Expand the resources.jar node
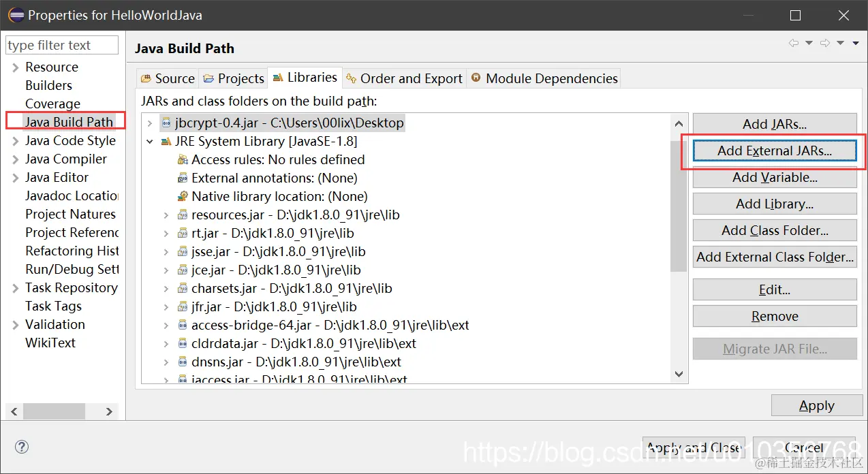This screenshot has width=868, height=474. tap(166, 215)
